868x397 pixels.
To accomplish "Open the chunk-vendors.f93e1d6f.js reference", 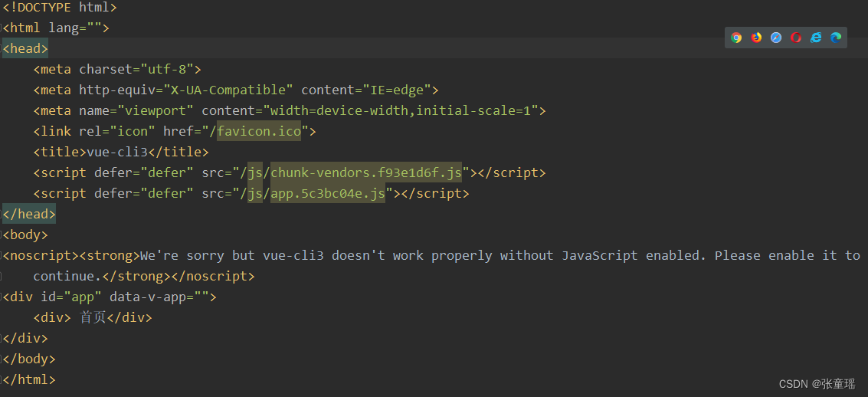I will click(366, 172).
